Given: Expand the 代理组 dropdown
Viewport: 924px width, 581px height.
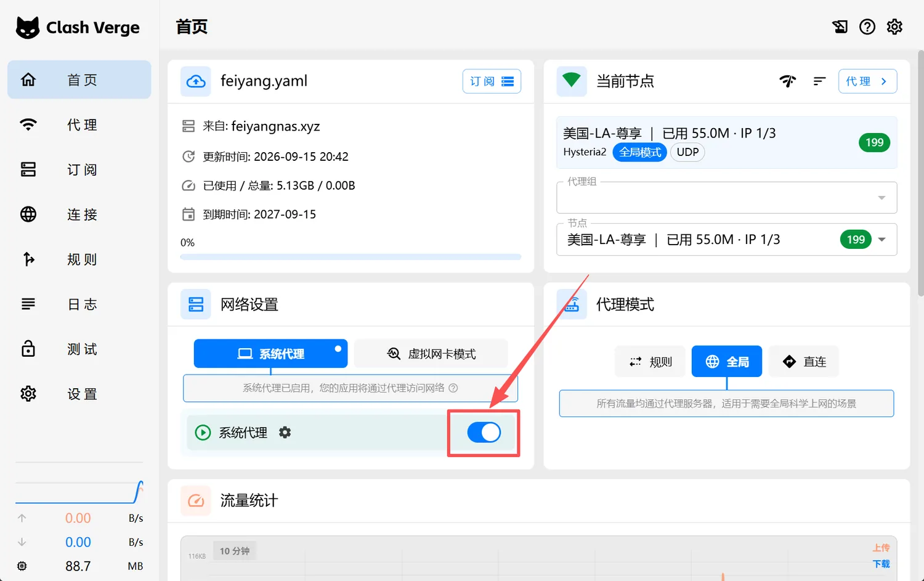Looking at the screenshot, I should (726, 197).
